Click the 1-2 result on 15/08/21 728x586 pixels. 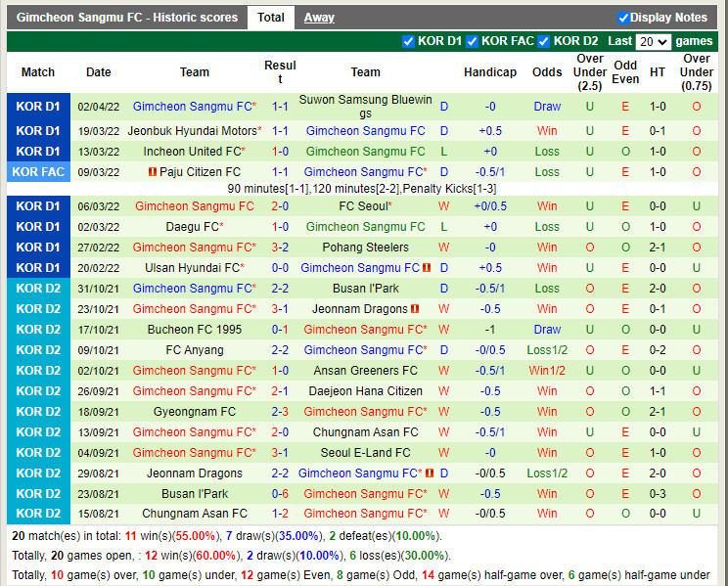click(280, 513)
